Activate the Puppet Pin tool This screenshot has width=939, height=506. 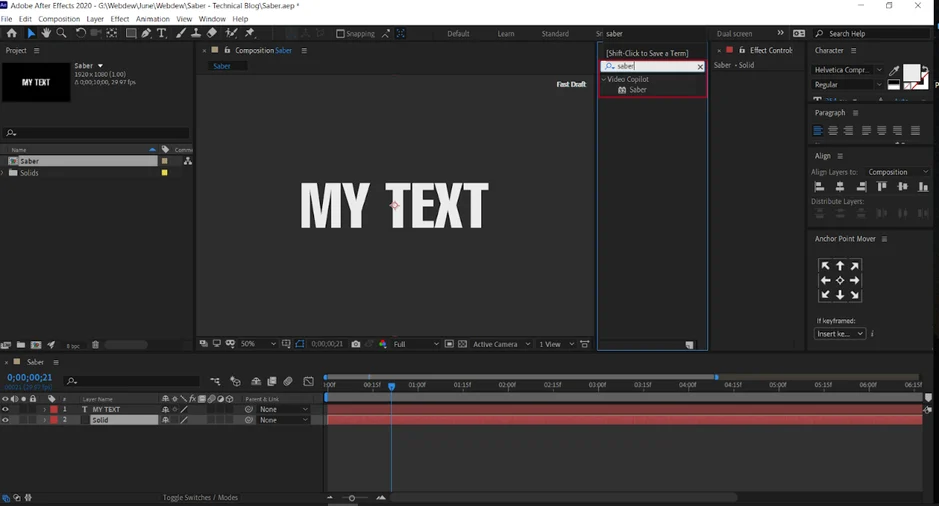click(249, 33)
